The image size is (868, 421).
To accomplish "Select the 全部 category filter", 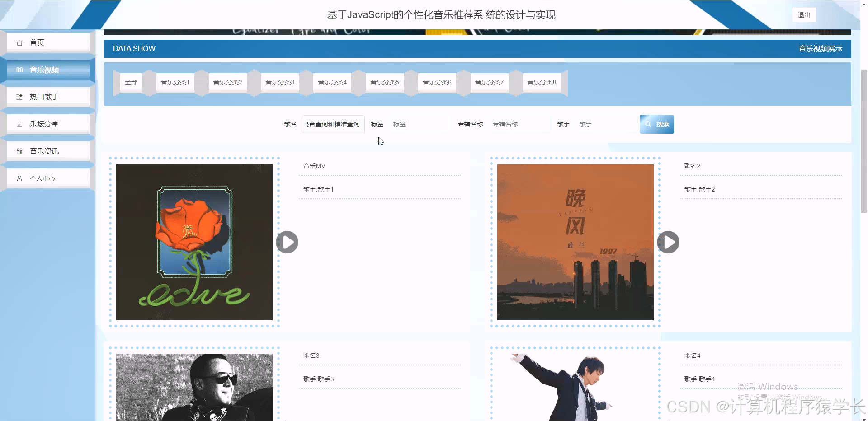I will pos(131,82).
